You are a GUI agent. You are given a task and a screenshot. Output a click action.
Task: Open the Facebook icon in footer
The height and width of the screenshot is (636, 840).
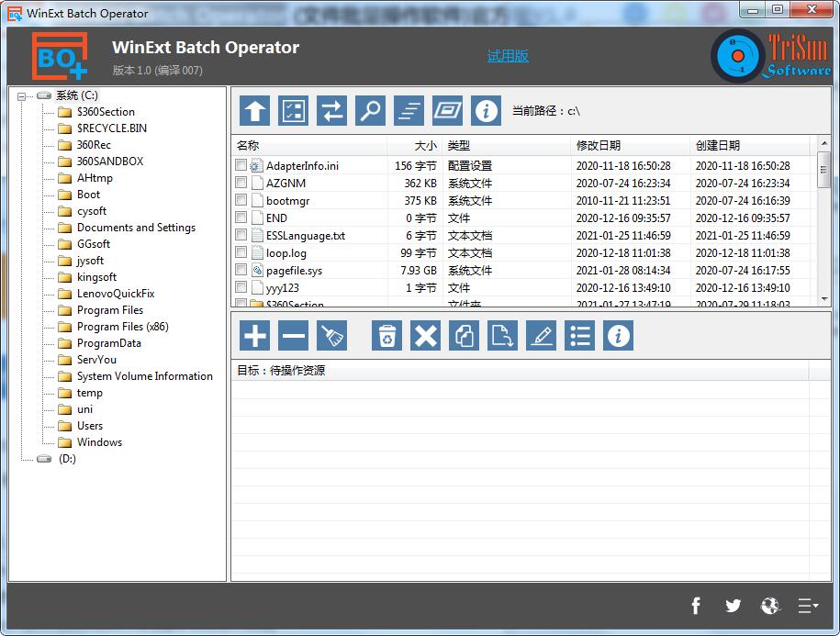click(x=695, y=606)
